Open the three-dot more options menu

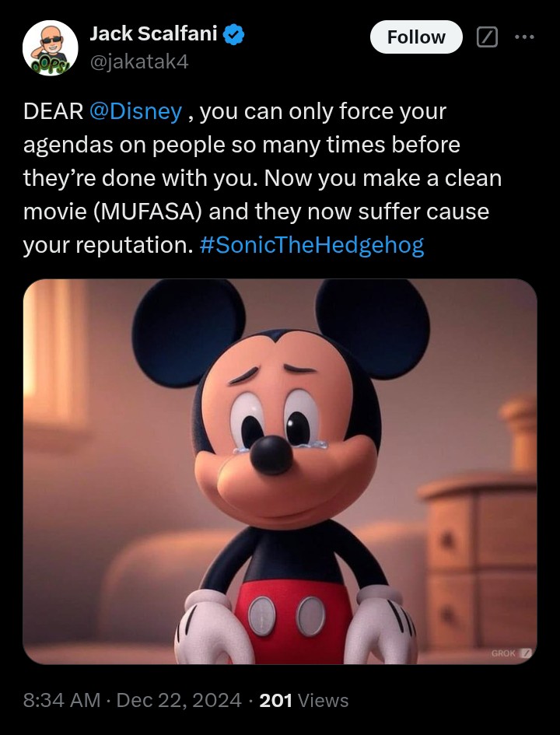pyautogui.click(x=524, y=37)
